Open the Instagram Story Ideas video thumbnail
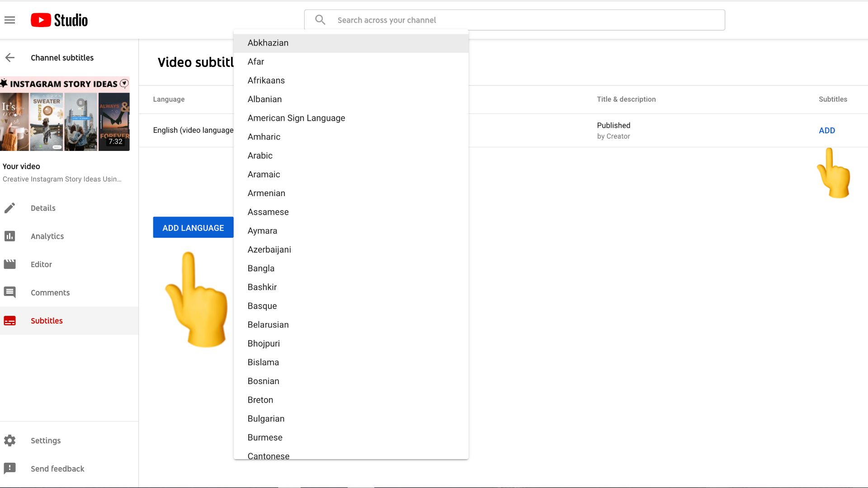This screenshot has width=868, height=488. (65, 114)
